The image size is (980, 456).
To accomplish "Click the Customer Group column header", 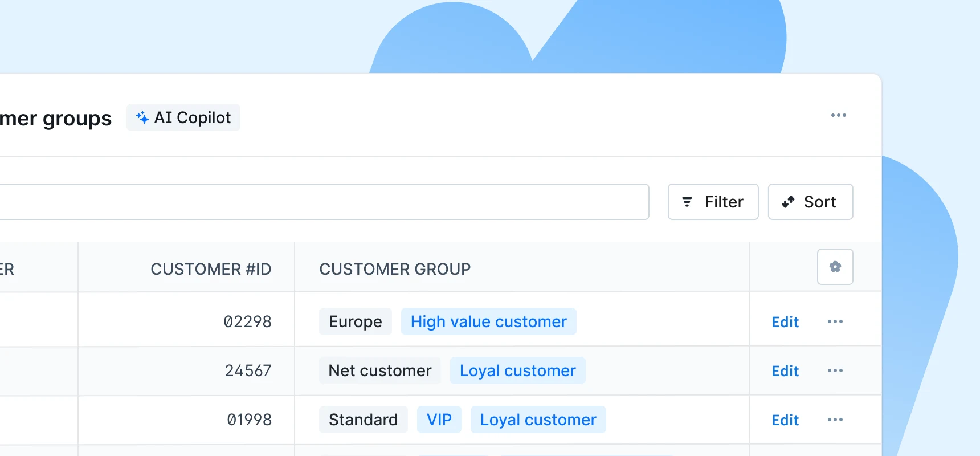I will coord(395,269).
